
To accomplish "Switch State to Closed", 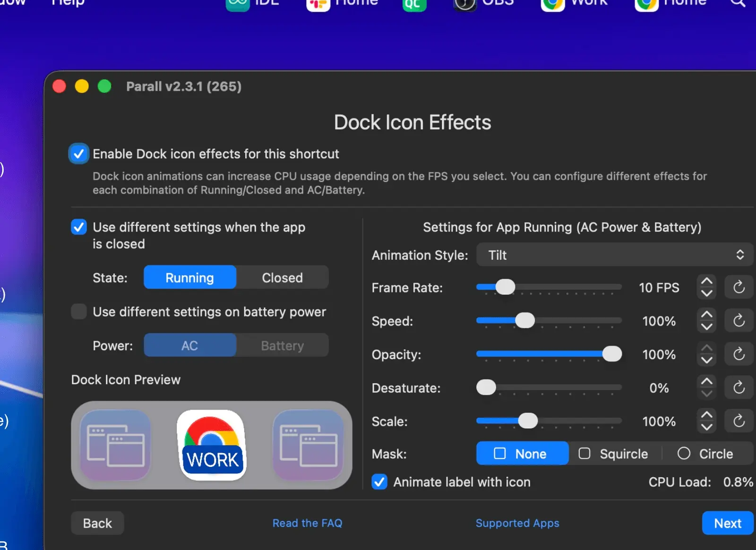I will [283, 277].
